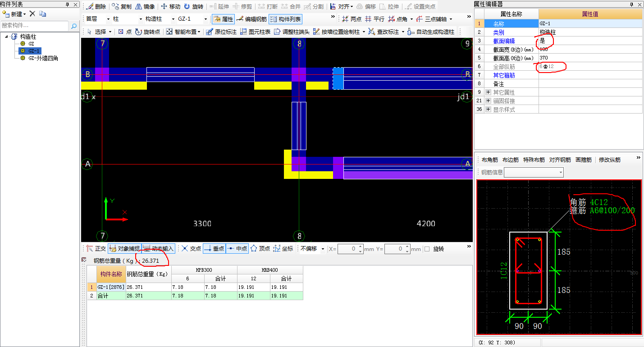The width and height of the screenshot is (644, 347).
Task: Click the 删除 (delete) tool
Action: pos(96,7)
